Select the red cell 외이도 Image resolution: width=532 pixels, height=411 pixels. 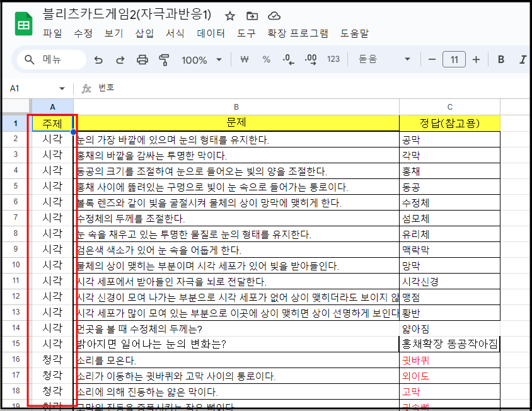pyautogui.click(x=449, y=376)
